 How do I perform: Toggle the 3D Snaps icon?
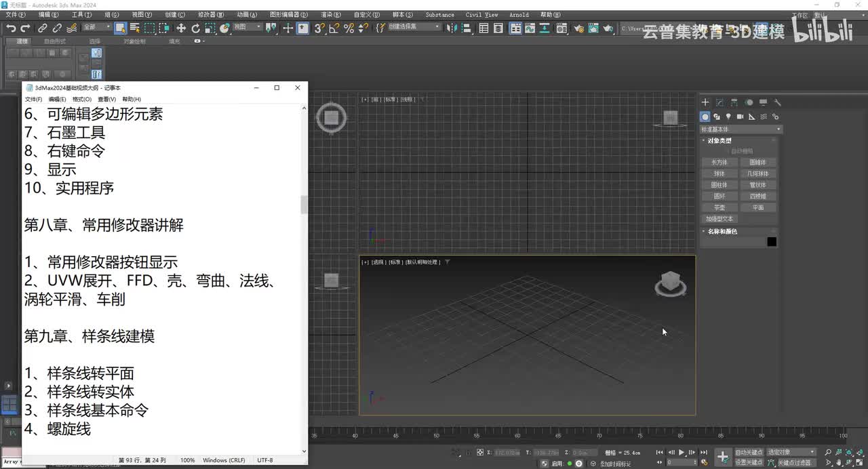tap(319, 28)
